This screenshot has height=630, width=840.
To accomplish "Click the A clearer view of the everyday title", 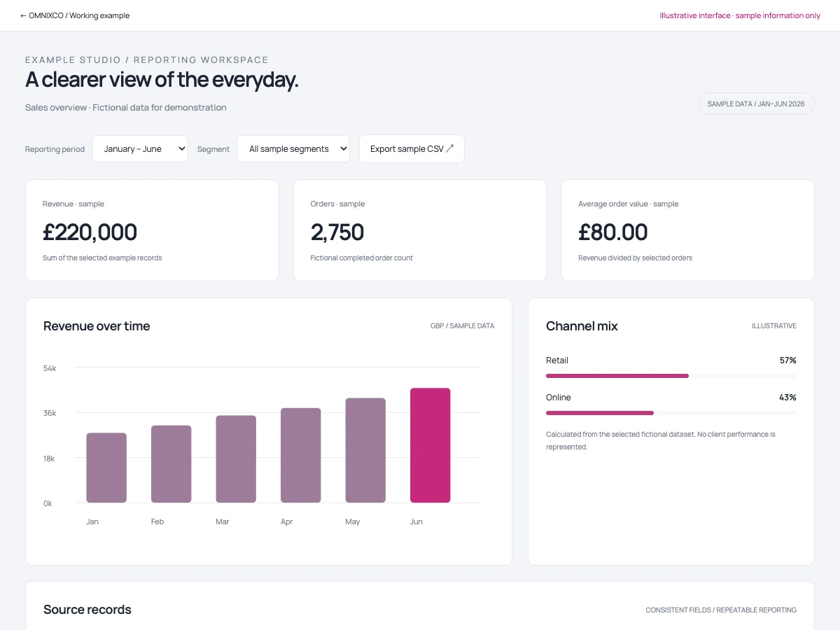I will 162,80.
